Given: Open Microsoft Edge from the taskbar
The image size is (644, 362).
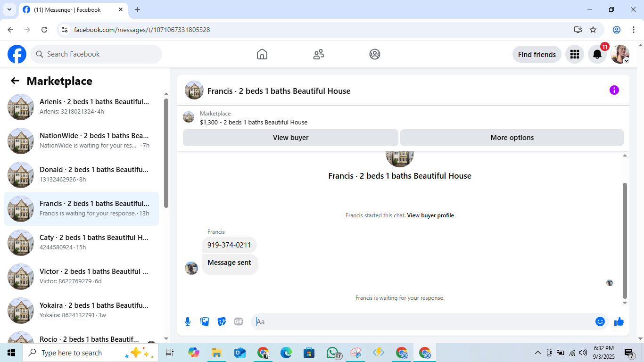Looking at the screenshot, I should (286, 353).
